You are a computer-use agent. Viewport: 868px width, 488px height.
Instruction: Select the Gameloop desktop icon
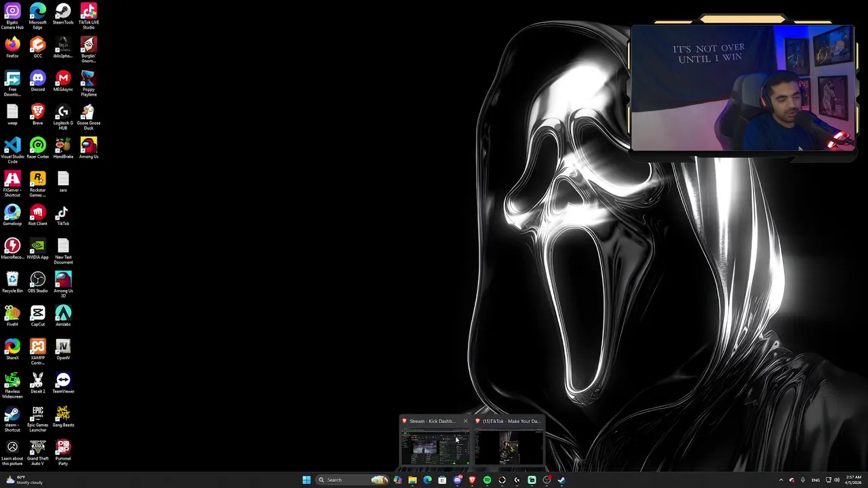point(12,215)
